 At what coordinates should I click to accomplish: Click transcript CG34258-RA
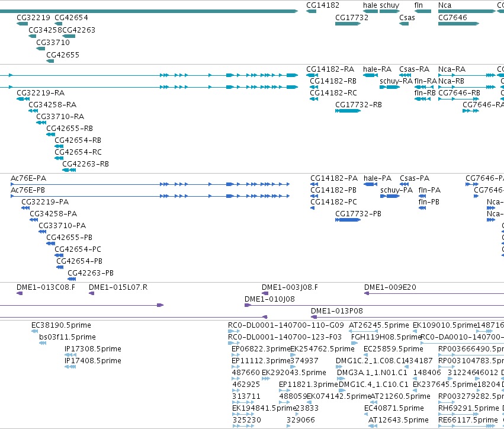(x=52, y=105)
